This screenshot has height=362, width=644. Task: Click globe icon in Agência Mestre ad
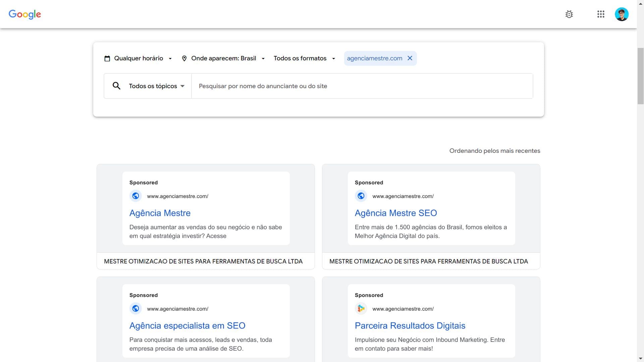[x=136, y=196]
